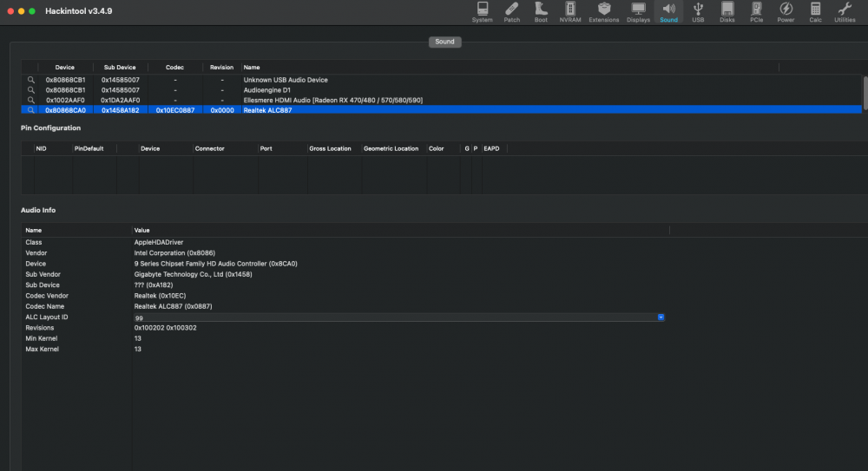This screenshot has height=471, width=868.
Task: Sort by Device column header
Action: [65, 67]
